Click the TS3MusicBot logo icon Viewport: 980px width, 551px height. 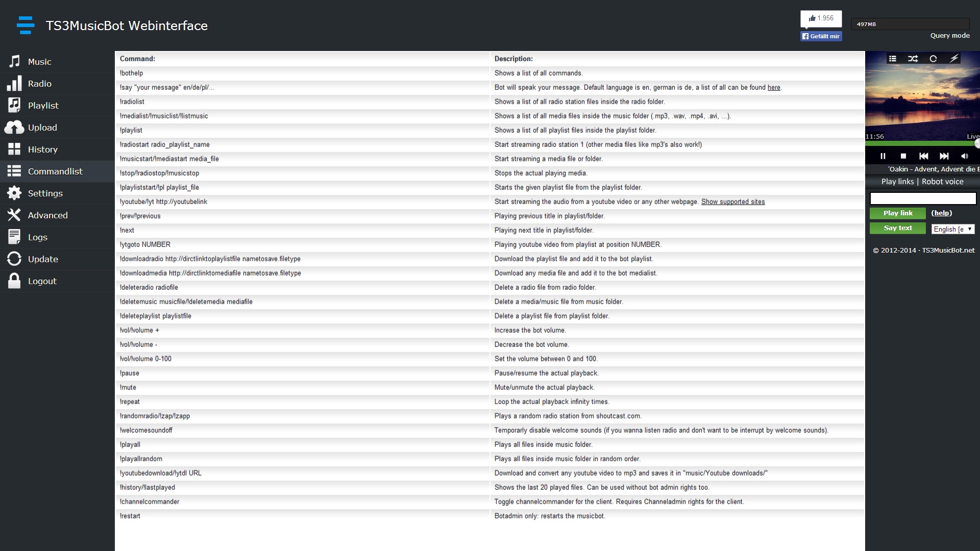[26, 25]
